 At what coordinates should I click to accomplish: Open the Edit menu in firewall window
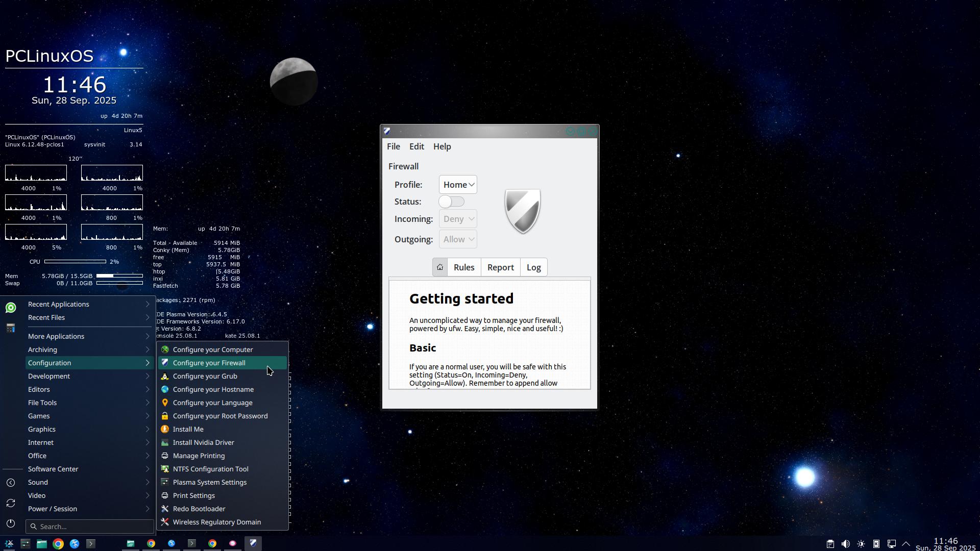click(x=416, y=146)
